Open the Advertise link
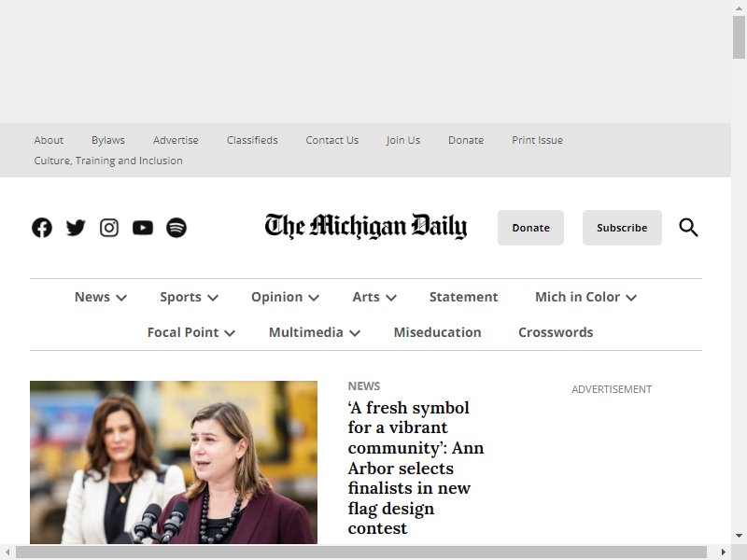 pos(176,140)
